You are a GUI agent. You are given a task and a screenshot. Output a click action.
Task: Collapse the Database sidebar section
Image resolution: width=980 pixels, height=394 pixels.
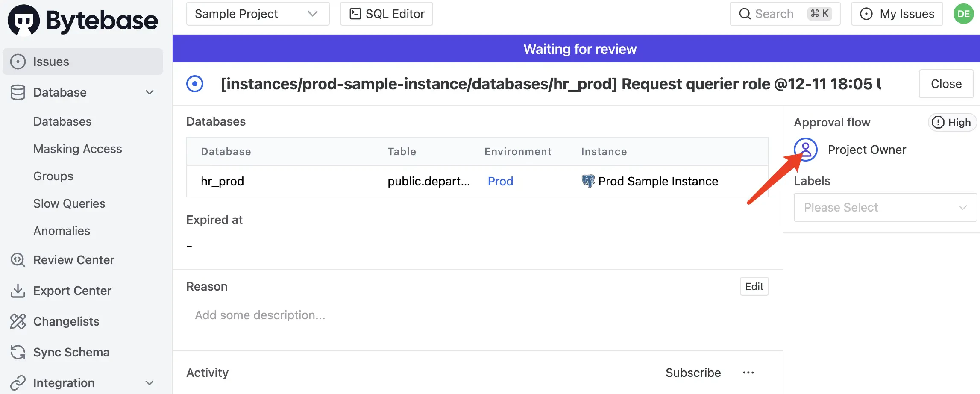(150, 92)
